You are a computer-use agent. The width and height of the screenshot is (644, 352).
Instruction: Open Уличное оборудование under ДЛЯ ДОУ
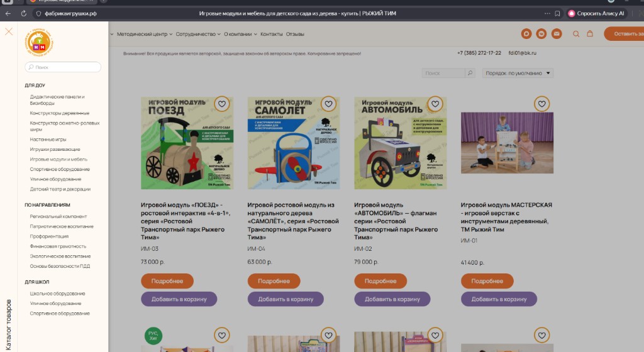[55, 179]
